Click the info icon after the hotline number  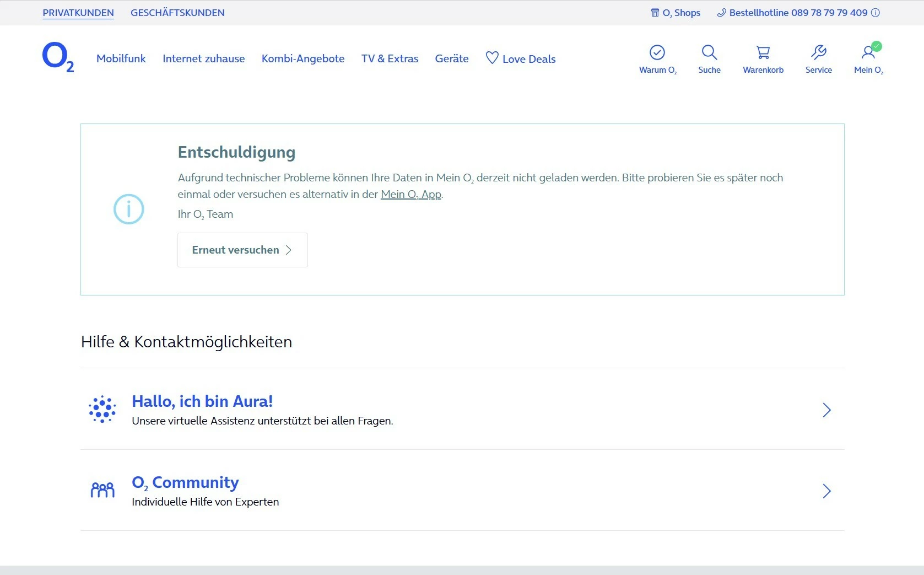876,13
